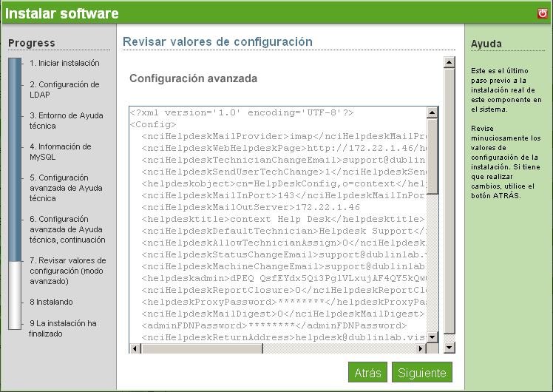The height and width of the screenshot is (392, 553).
Task: Click the helpdesktitle context Help Desk line
Action: point(283,219)
